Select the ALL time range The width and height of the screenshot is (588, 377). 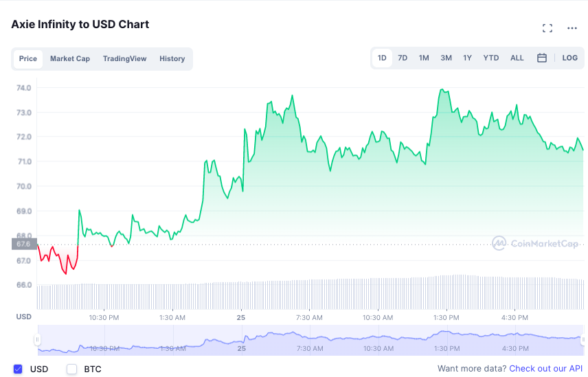click(x=517, y=58)
